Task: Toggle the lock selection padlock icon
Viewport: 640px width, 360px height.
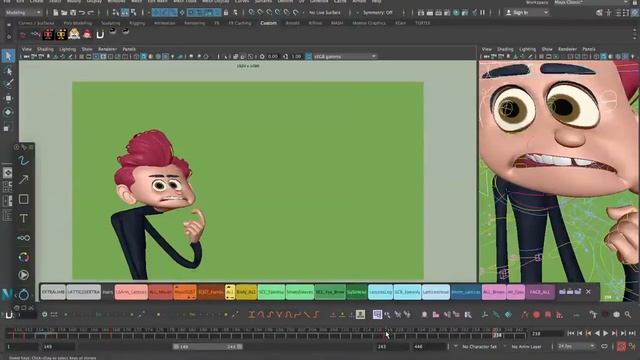Action: [x=226, y=13]
